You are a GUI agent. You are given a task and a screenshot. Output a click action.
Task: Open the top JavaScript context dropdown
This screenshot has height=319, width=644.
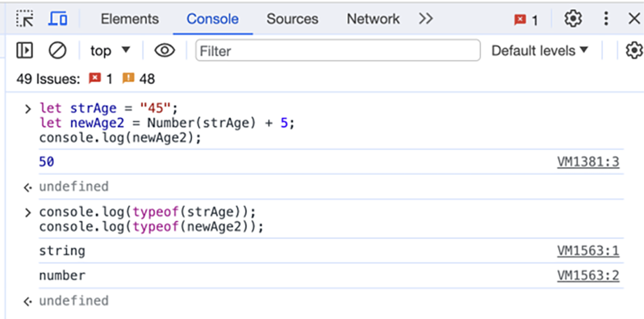click(110, 50)
